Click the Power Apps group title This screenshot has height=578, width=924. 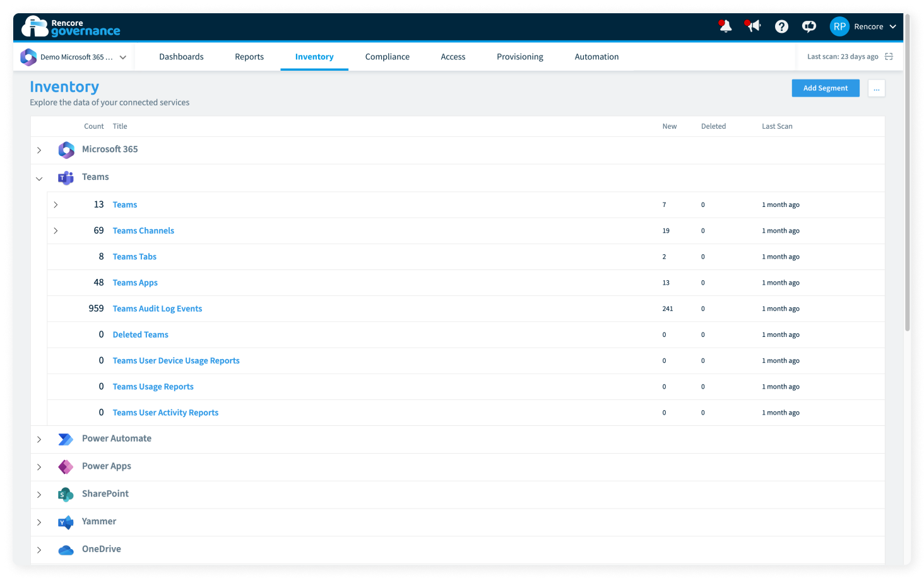107,466
